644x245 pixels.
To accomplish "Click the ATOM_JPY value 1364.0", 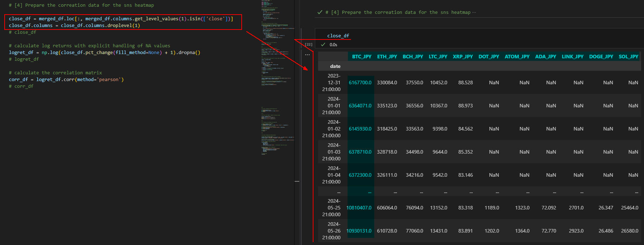I will (522, 231).
